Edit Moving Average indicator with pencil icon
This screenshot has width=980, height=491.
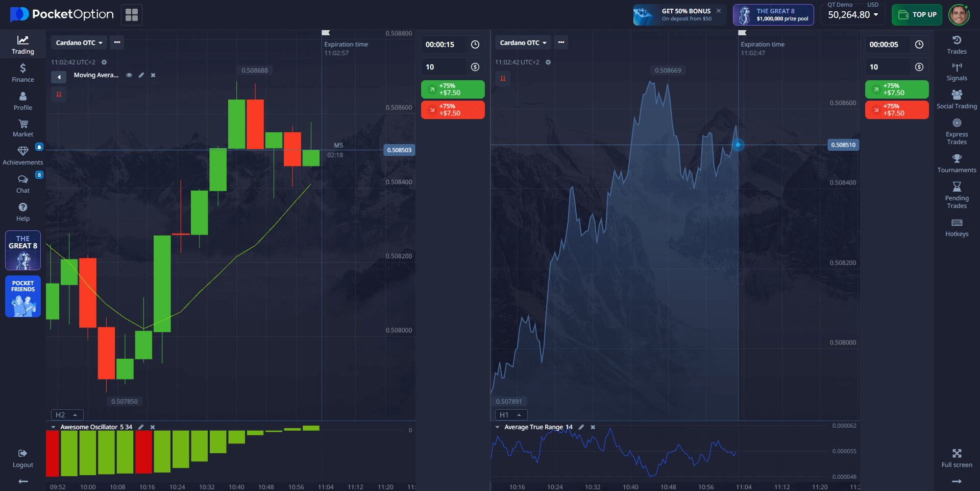point(141,75)
